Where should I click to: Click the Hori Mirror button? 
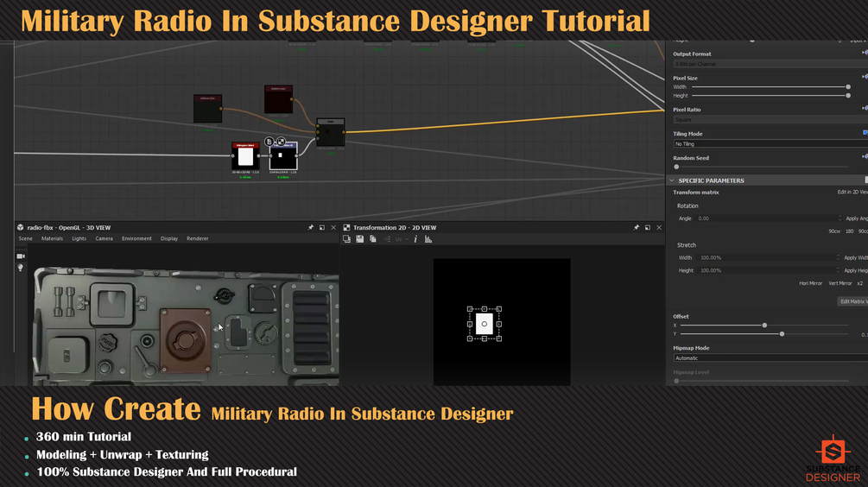point(810,283)
